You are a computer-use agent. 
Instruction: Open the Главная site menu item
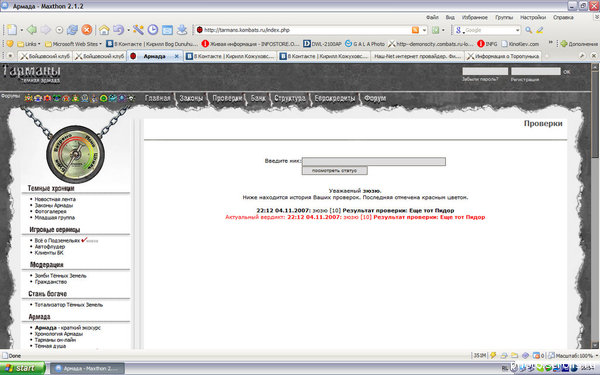tap(157, 98)
